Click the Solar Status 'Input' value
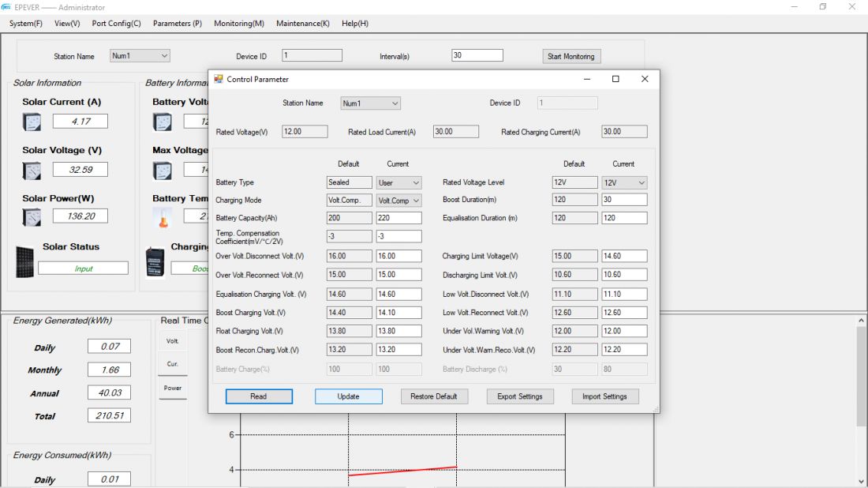The height and width of the screenshot is (488, 868). (83, 268)
